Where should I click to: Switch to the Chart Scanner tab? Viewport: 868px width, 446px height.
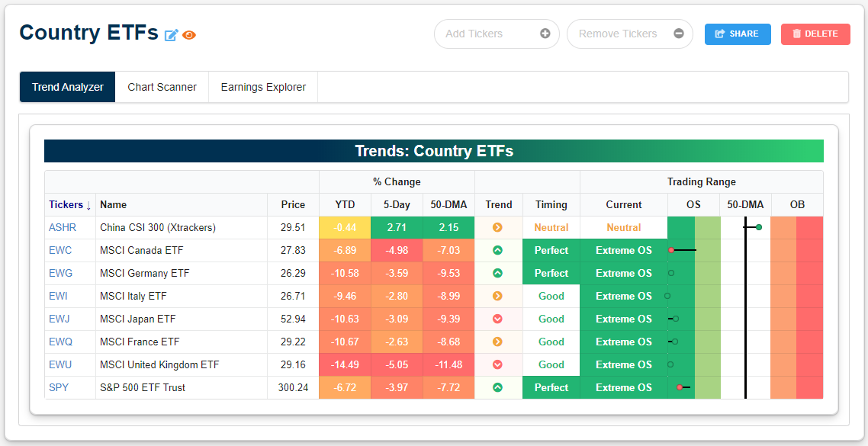[162, 87]
